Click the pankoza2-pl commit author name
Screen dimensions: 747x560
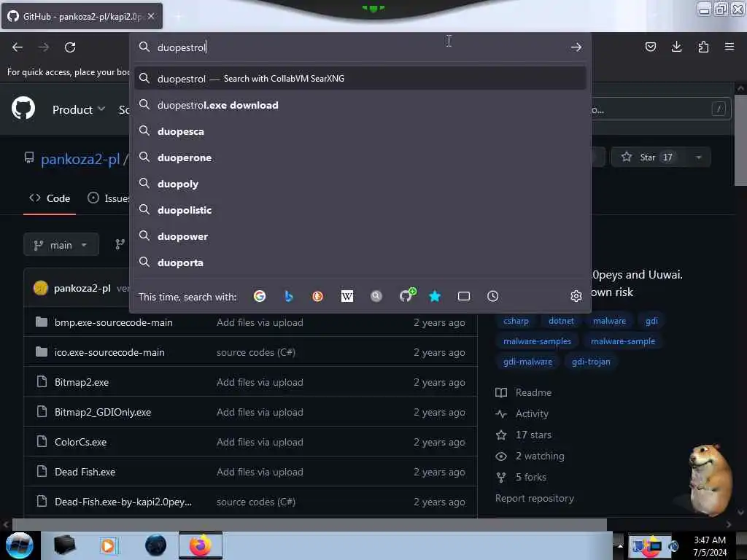82,288
